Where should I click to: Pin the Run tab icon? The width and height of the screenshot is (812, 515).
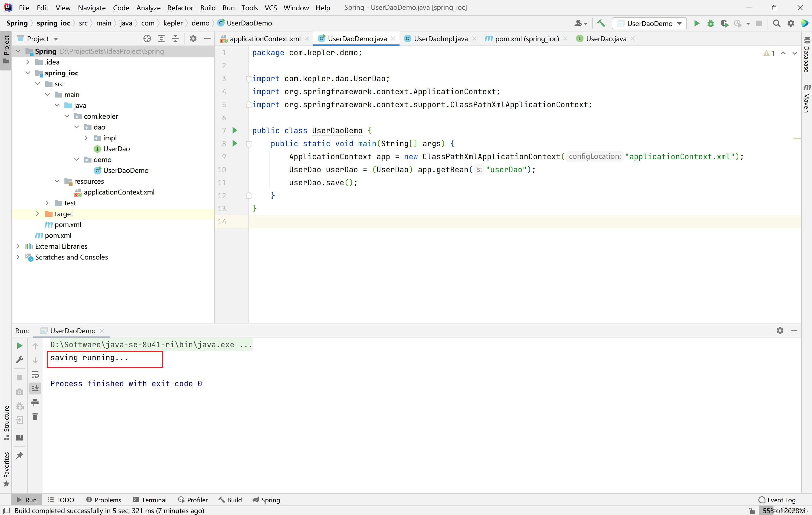pyautogui.click(x=19, y=456)
